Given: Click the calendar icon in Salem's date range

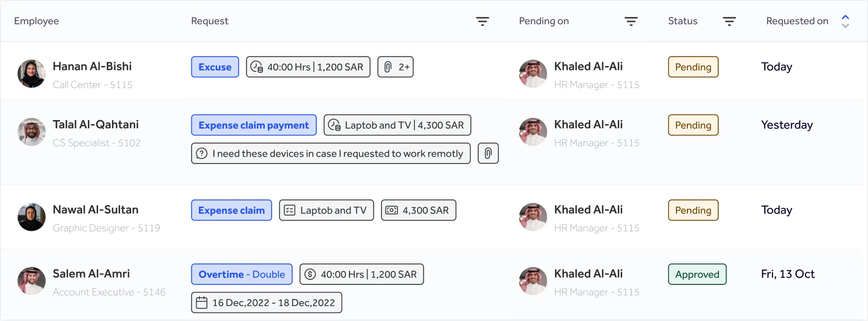Looking at the screenshot, I should (202, 303).
